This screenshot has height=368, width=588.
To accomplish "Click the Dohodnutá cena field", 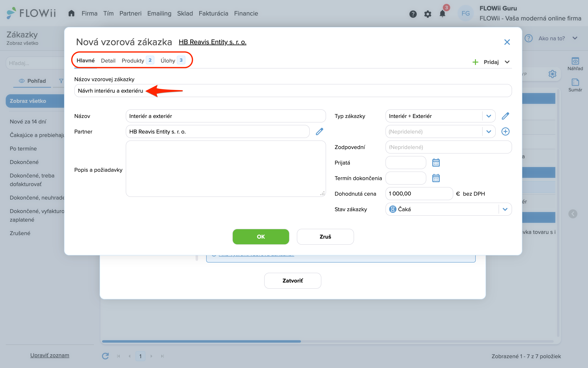I will (x=419, y=193).
